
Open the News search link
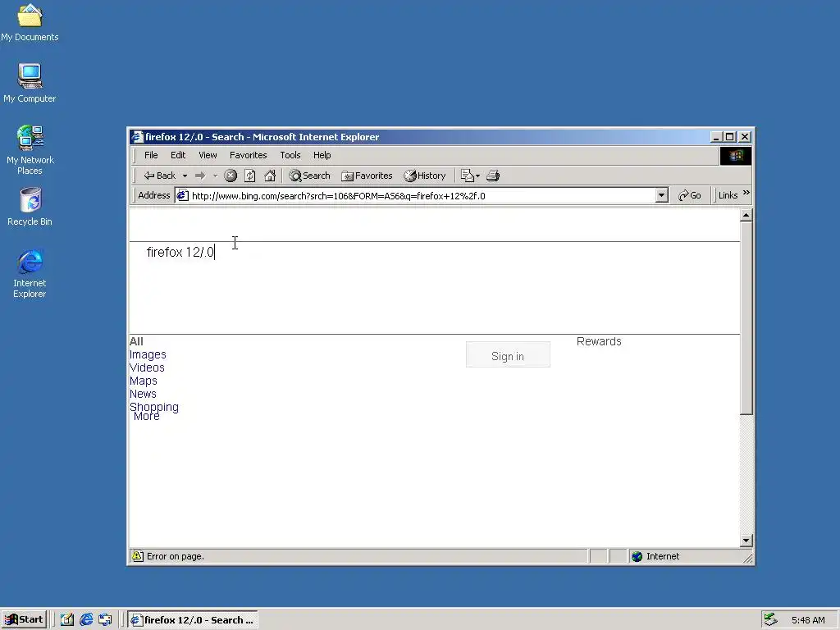[143, 395]
